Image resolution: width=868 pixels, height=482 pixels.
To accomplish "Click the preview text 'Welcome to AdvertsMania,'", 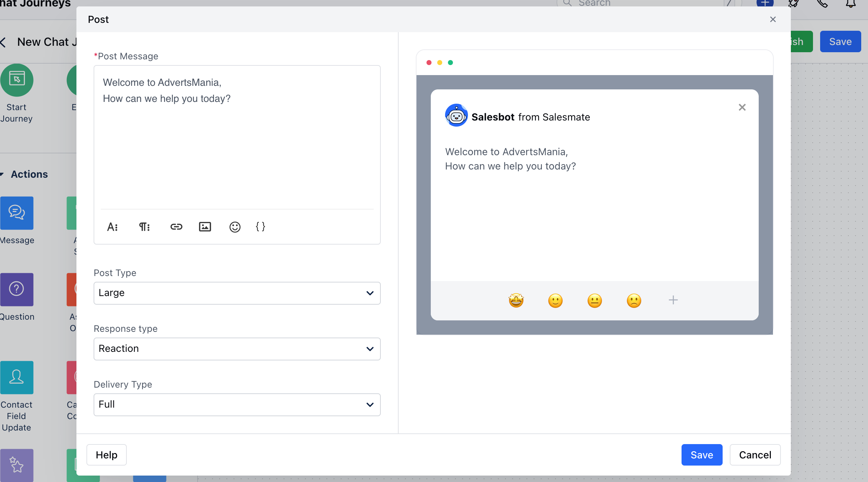I will [x=506, y=152].
